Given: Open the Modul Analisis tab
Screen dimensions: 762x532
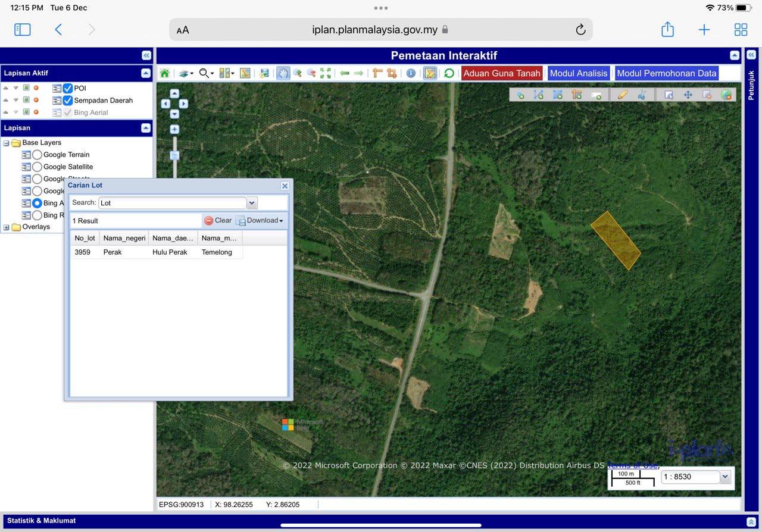Looking at the screenshot, I should (x=578, y=73).
